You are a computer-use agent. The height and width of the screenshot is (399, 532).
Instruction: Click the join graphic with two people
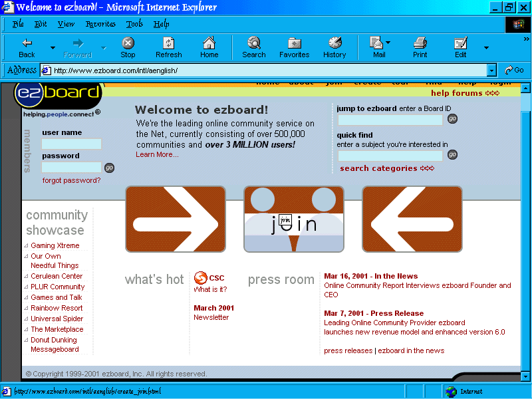[x=294, y=219]
